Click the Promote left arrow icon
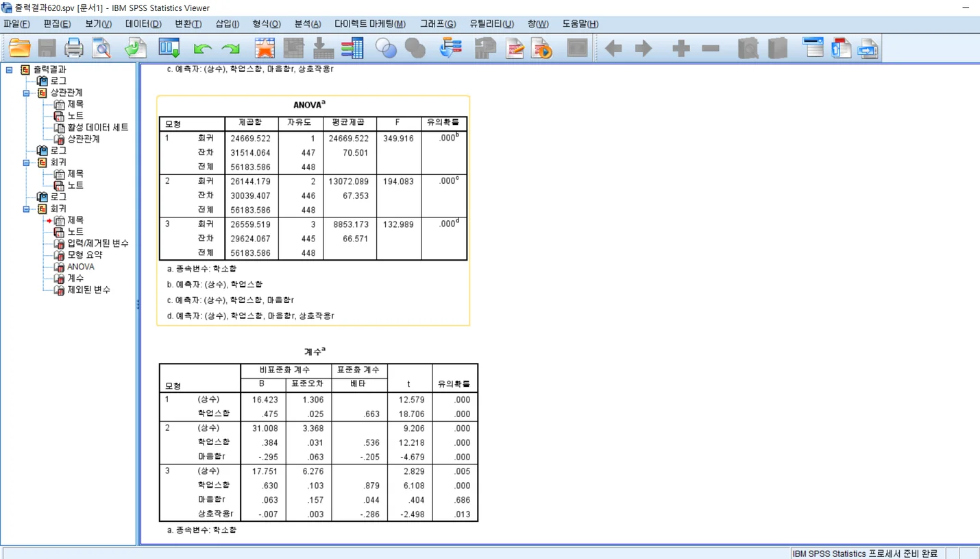The height and width of the screenshot is (559, 980). (613, 48)
